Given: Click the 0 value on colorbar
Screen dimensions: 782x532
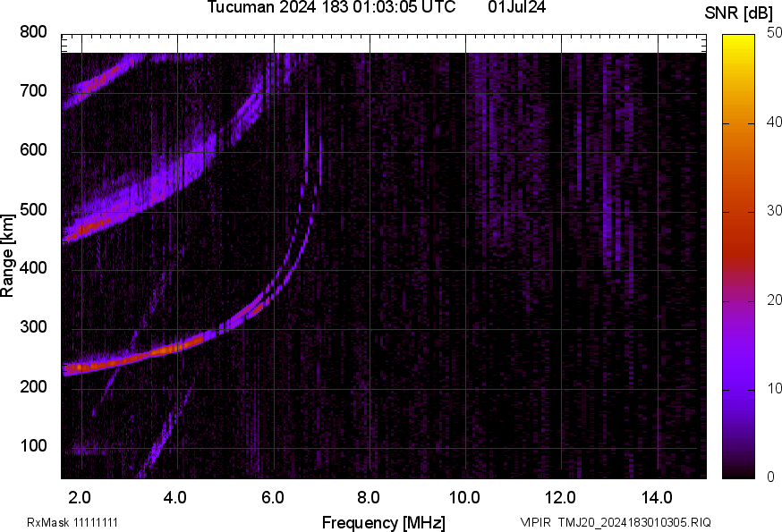Looking at the screenshot, I should pyautogui.click(x=770, y=477).
